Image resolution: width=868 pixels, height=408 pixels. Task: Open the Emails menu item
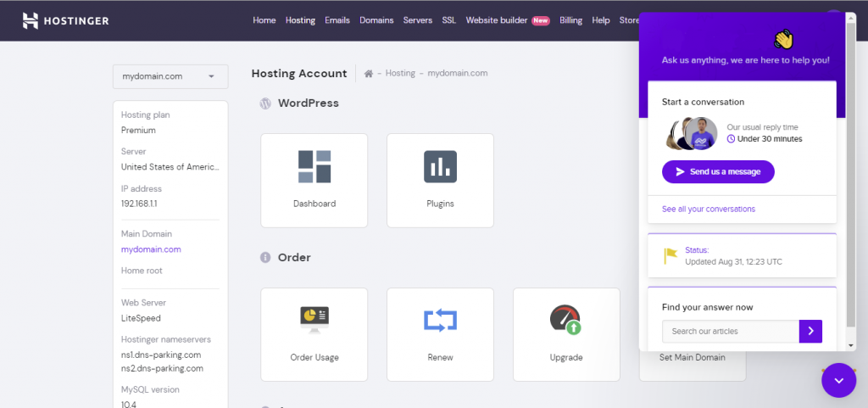[337, 20]
